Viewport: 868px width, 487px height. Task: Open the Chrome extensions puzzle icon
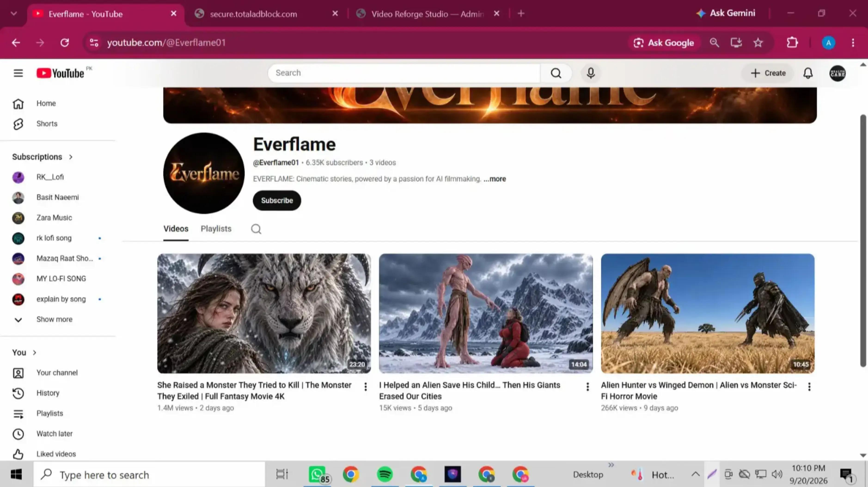click(792, 43)
